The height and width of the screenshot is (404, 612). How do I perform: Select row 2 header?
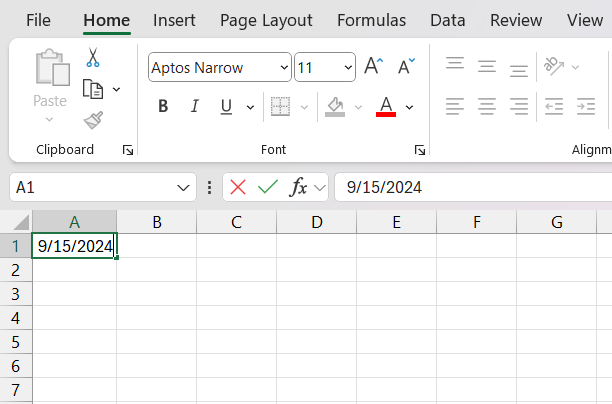pyautogui.click(x=16, y=270)
